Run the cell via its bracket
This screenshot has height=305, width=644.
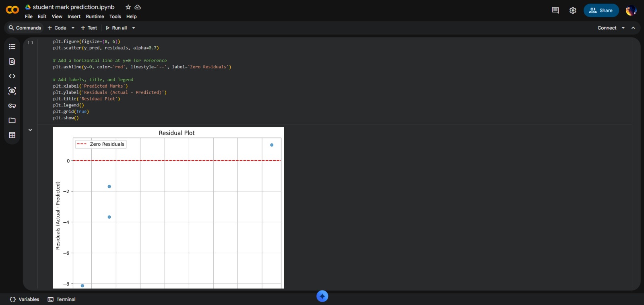coord(30,42)
